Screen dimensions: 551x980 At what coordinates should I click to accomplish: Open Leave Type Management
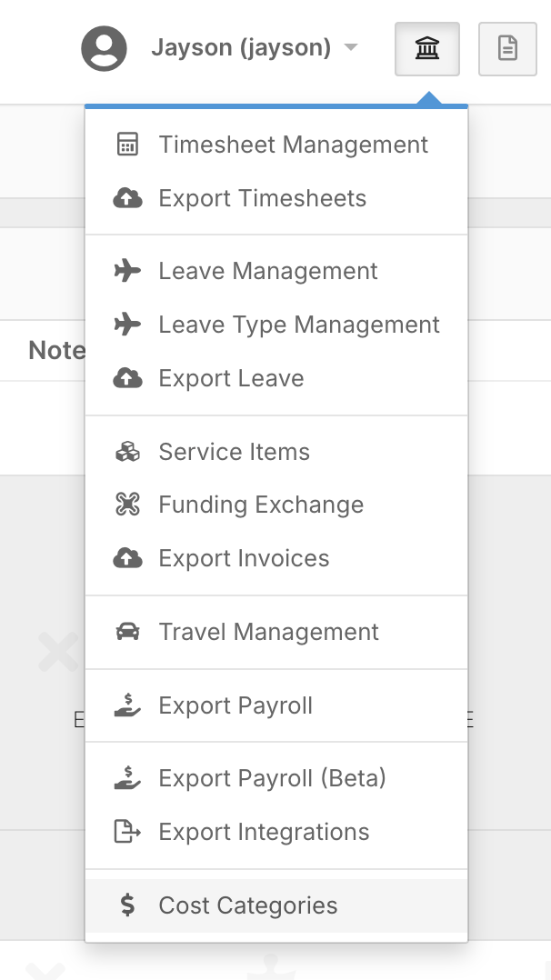click(x=299, y=325)
